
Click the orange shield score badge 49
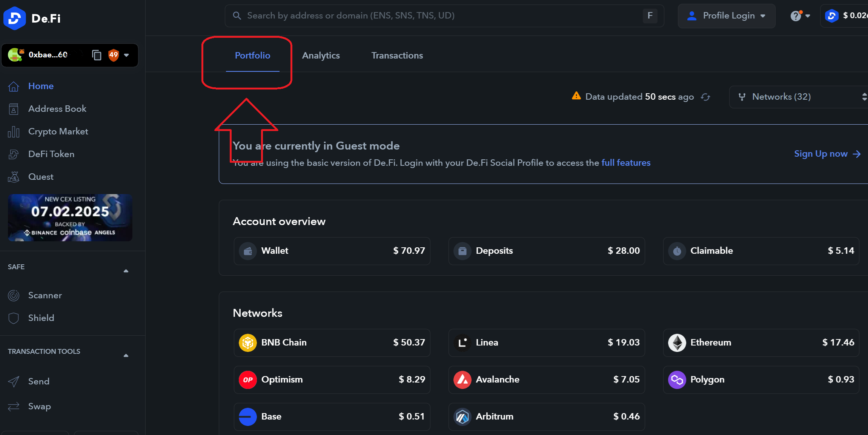[x=114, y=55]
